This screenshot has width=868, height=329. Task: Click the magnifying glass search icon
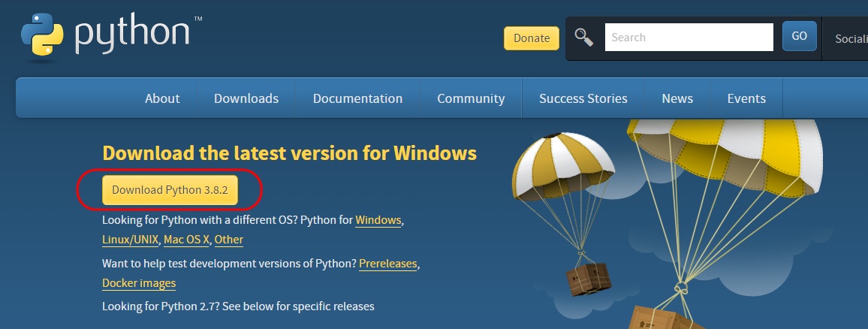(583, 38)
